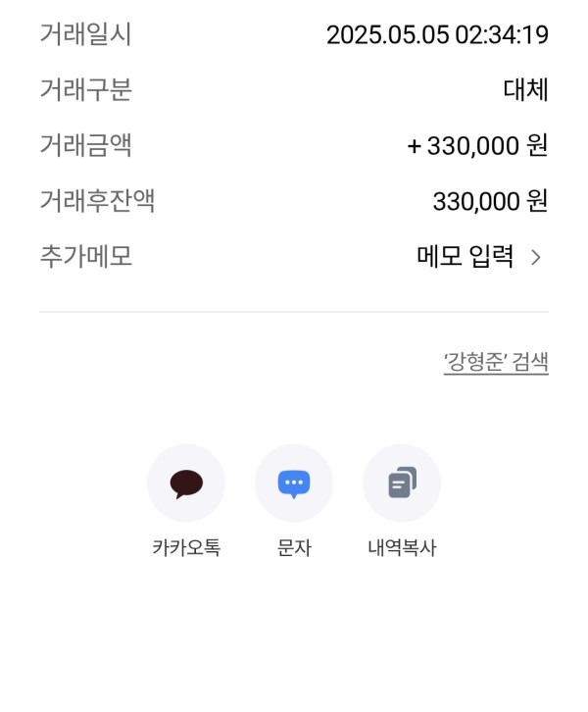Tap the 거래후잔액 balance 330,000 원

pyautogui.click(x=490, y=201)
